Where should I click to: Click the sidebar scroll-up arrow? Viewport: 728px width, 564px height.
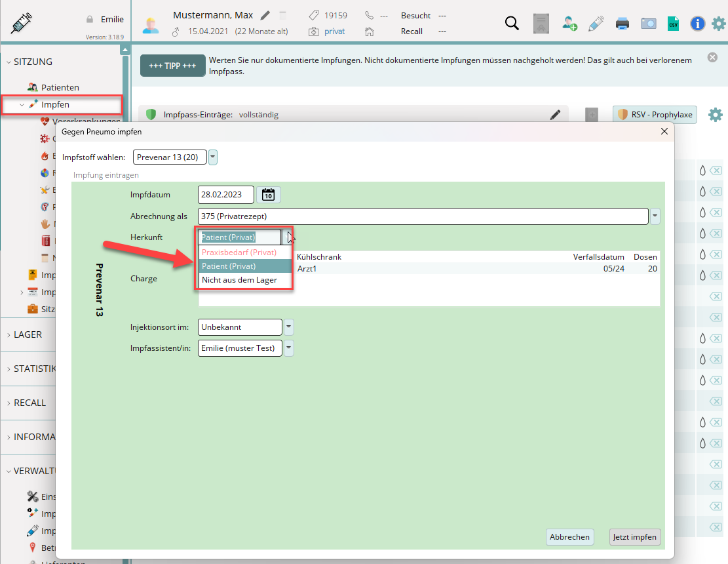pos(125,49)
